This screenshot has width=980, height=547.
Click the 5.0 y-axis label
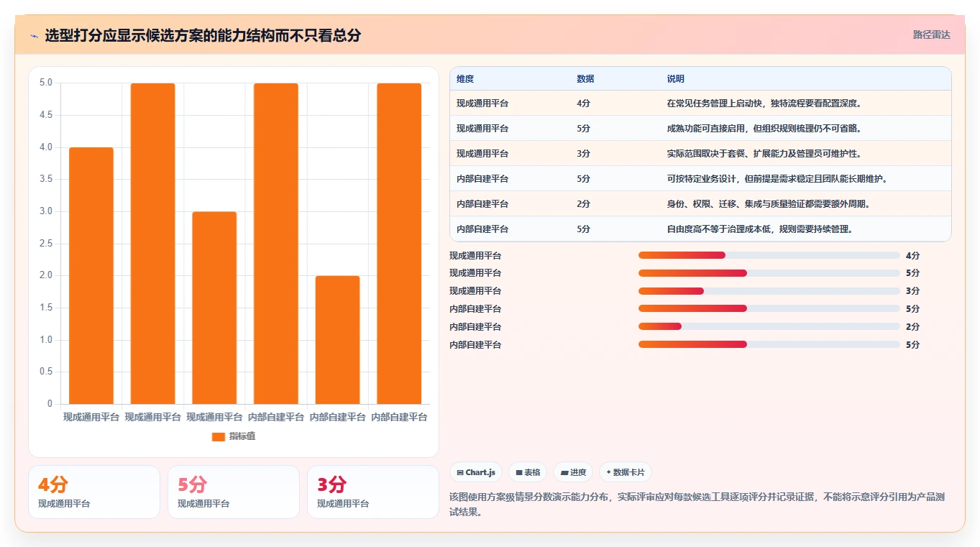(x=45, y=83)
